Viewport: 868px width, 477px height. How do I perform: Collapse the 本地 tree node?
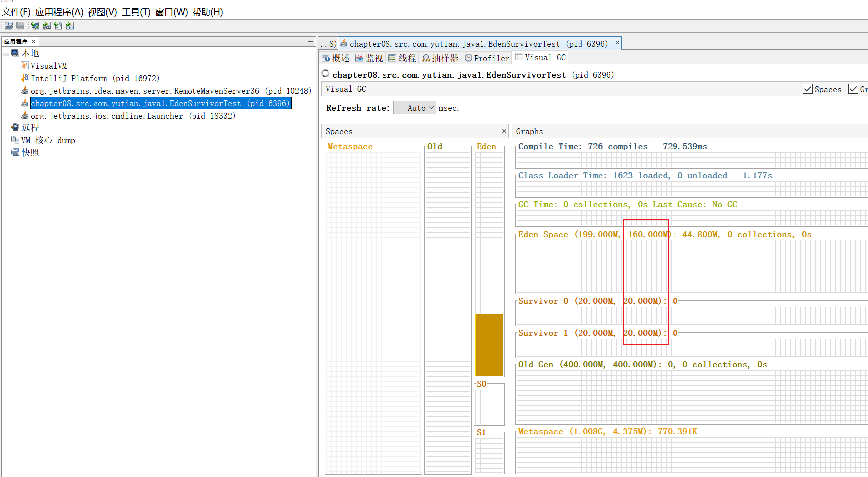6,53
